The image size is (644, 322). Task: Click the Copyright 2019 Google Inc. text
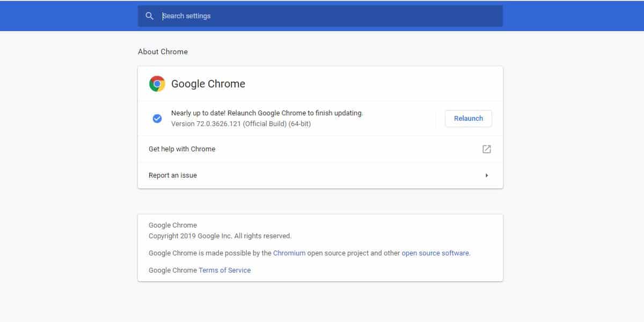point(220,236)
